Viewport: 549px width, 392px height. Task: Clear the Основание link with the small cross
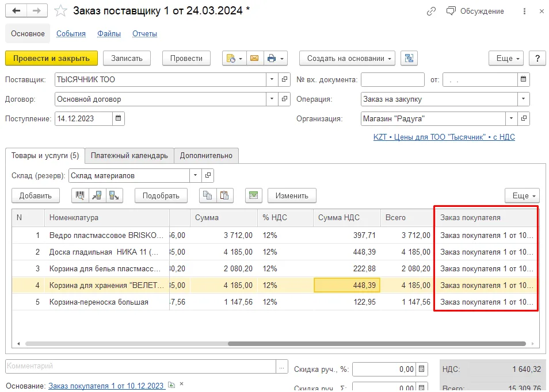point(181,384)
